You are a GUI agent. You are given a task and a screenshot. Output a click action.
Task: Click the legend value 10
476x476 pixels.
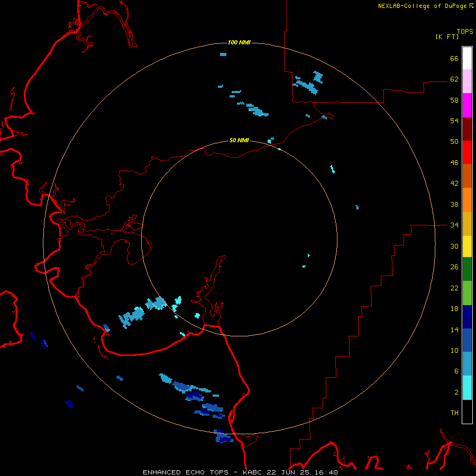click(454, 350)
